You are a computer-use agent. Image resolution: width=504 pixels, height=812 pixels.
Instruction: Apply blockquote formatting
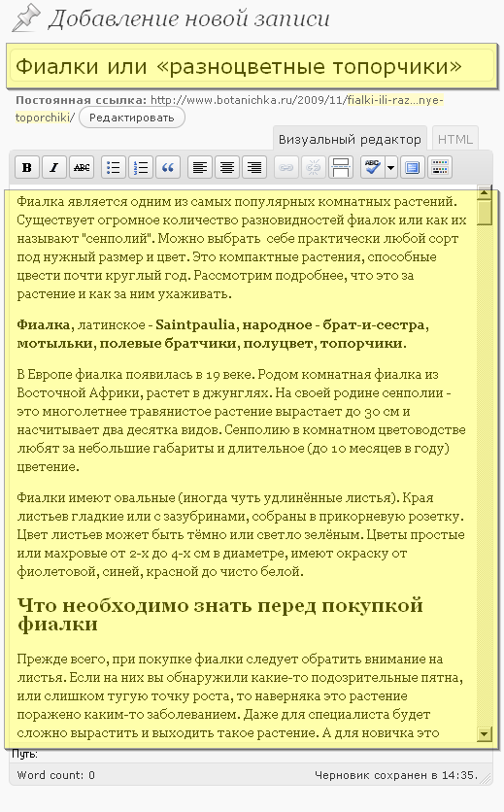[x=168, y=167]
